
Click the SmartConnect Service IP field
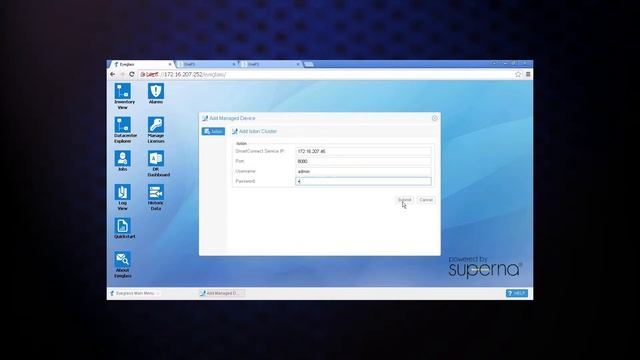pos(363,151)
